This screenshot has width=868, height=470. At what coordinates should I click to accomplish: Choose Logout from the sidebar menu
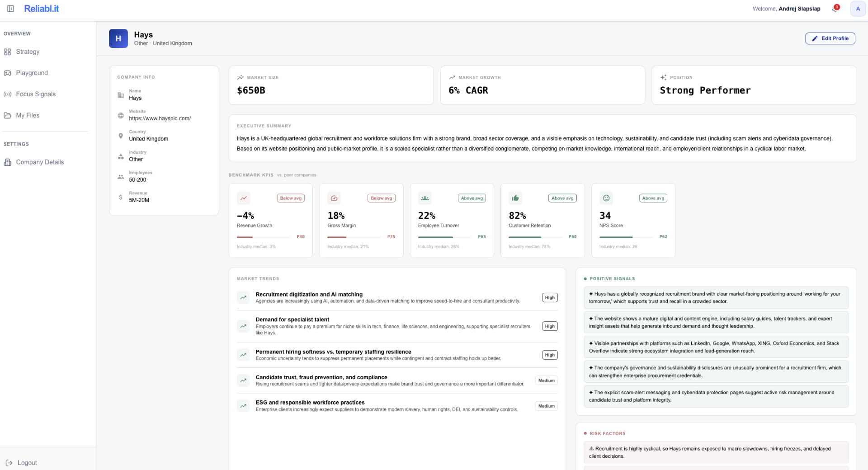click(x=27, y=462)
